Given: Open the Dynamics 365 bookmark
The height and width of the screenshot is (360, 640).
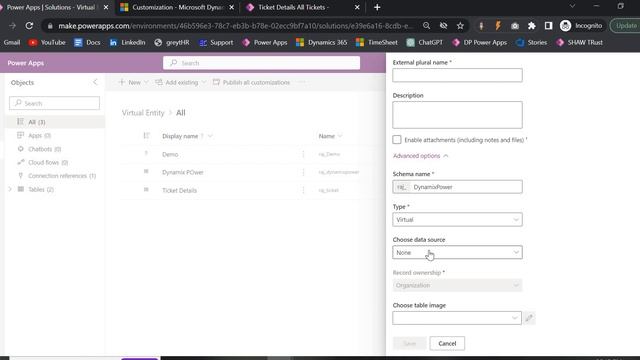Looking at the screenshot, I should coord(322,42).
